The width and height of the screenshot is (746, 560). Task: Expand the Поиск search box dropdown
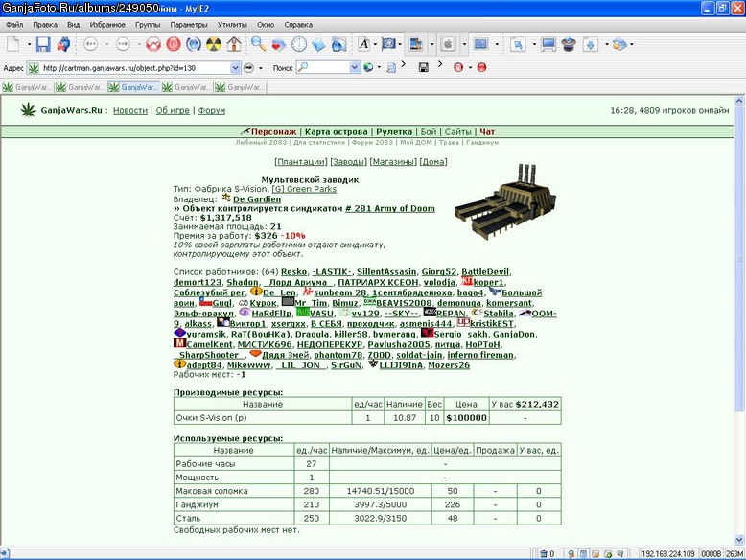pyautogui.click(x=354, y=68)
